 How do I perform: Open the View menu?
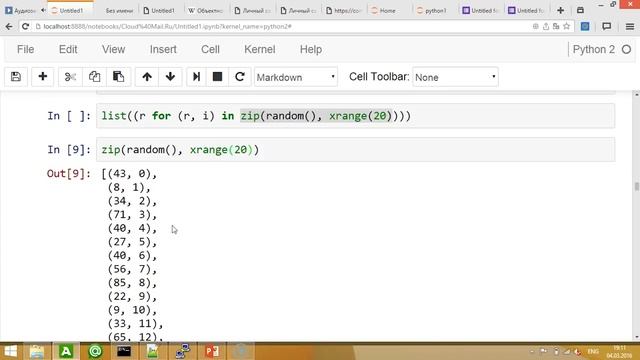point(113,49)
